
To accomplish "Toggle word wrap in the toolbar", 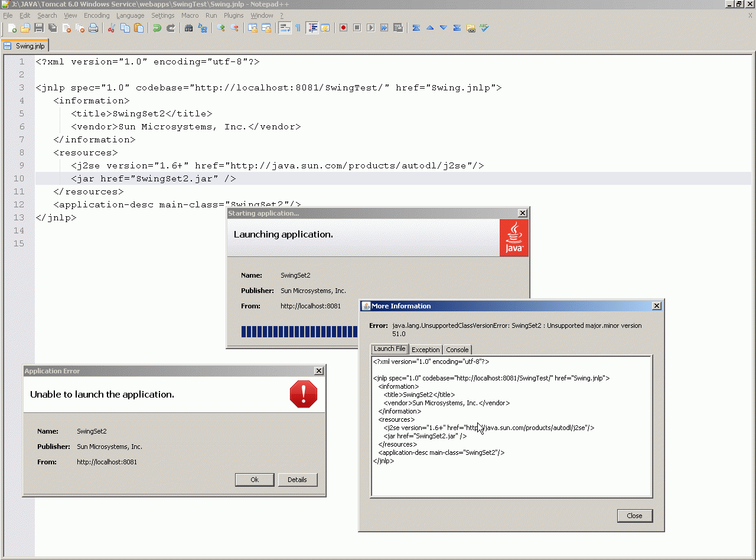I will click(285, 28).
